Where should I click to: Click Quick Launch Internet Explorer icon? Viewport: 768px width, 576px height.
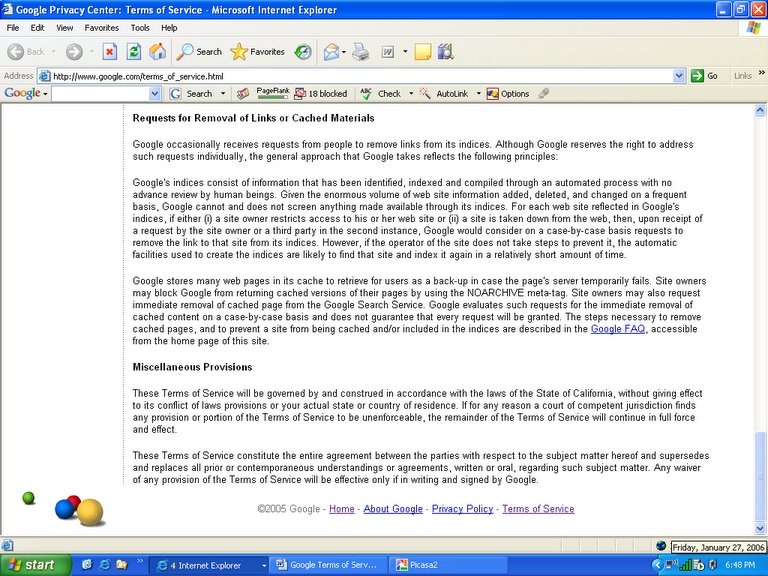[x=104, y=565]
